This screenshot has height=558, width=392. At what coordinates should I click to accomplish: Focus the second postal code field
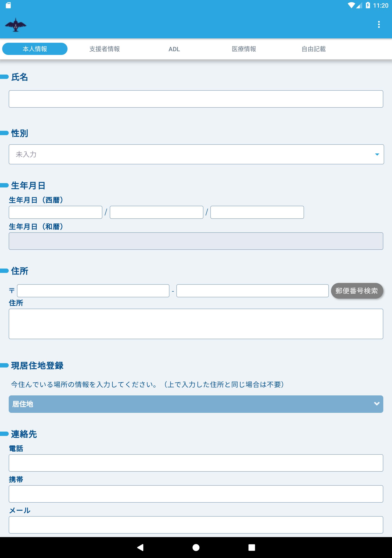click(252, 291)
